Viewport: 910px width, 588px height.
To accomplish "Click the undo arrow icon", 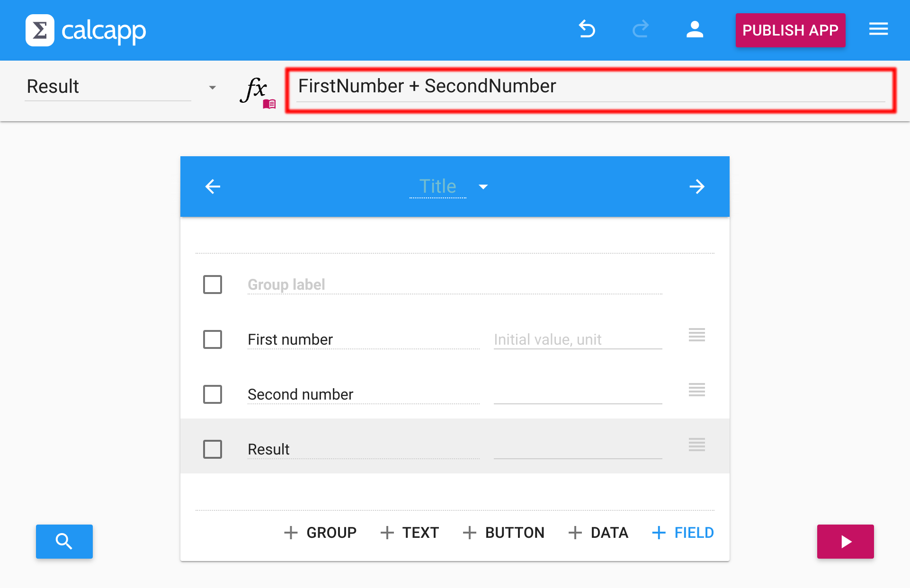I will (587, 29).
